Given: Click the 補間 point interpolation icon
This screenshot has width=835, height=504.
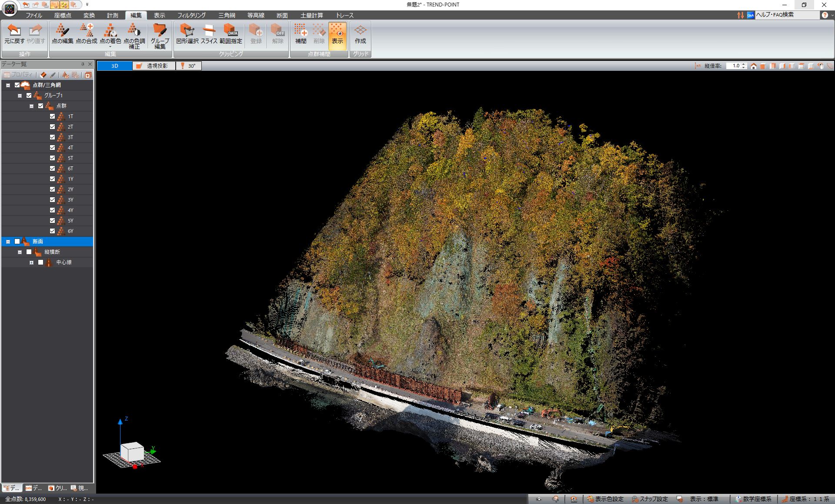Looking at the screenshot, I should point(301,34).
